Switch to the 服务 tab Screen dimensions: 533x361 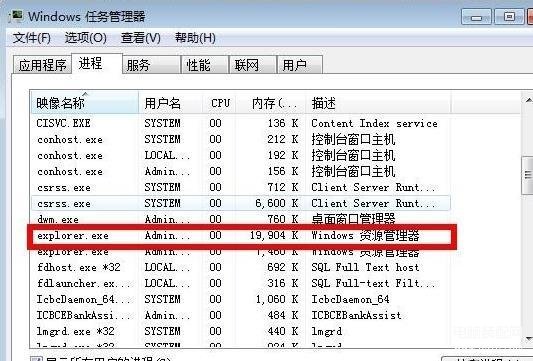151,65
